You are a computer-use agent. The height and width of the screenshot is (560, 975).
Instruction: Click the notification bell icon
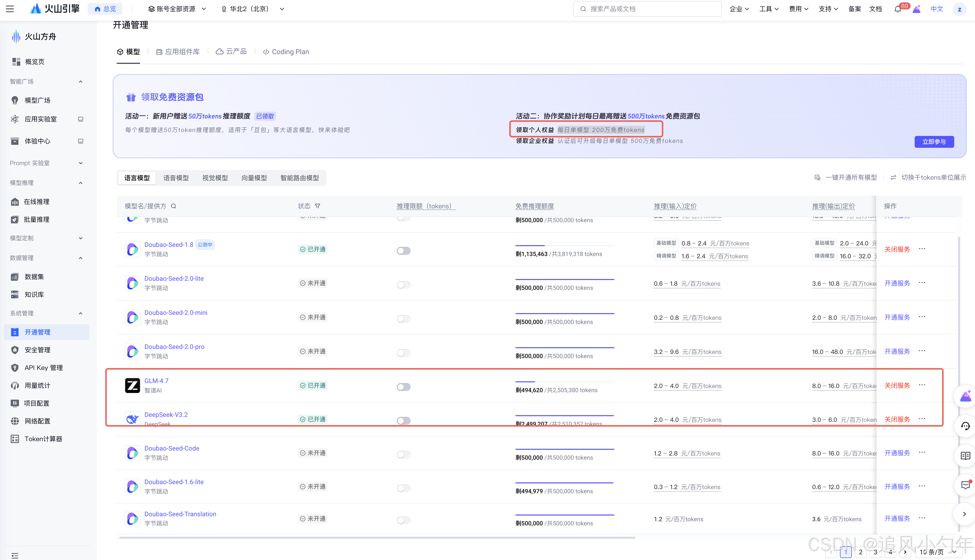pos(897,9)
